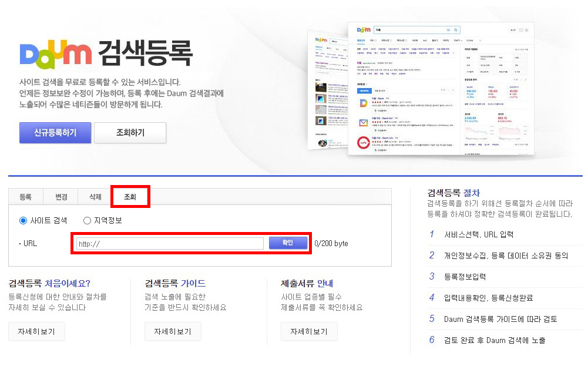Click the Daum logo
The width and height of the screenshot is (588, 373).
55,55
